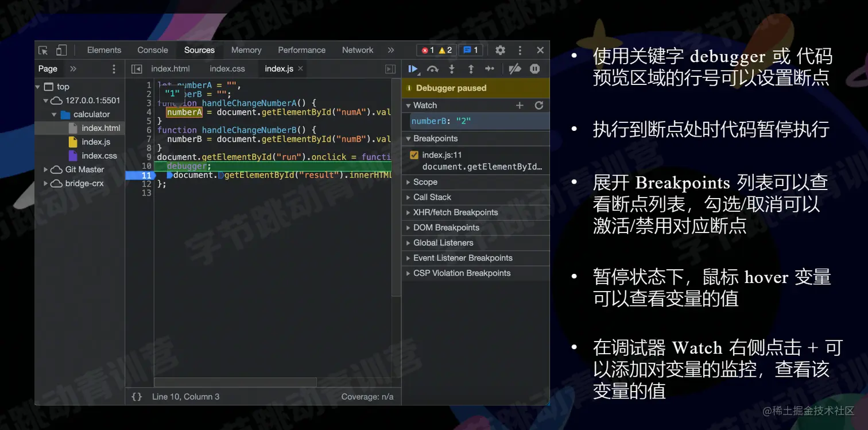The image size is (868, 430).
Task: Click the highlighted numberA variable
Action: point(184,113)
